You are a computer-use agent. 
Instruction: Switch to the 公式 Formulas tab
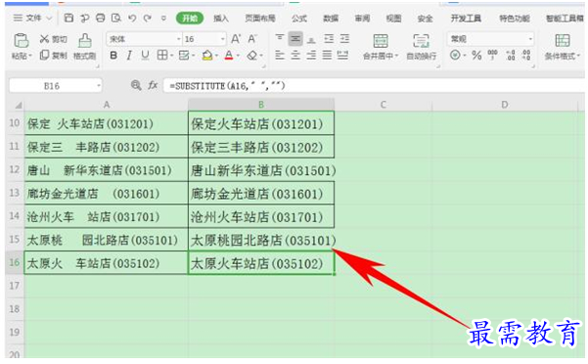tap(298, 18)
